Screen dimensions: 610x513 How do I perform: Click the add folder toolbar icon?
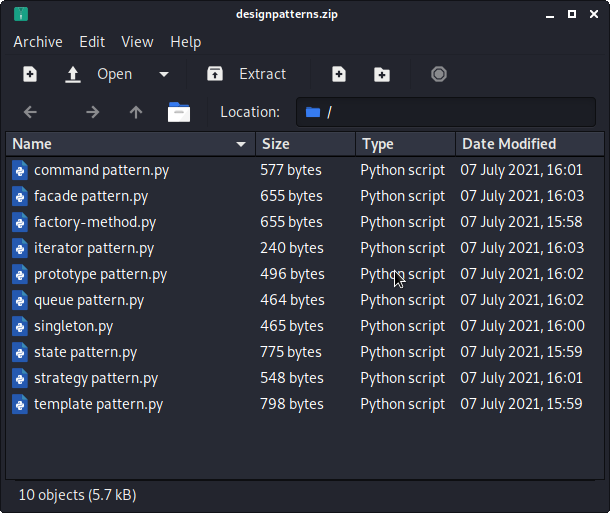tap(382, 74)
